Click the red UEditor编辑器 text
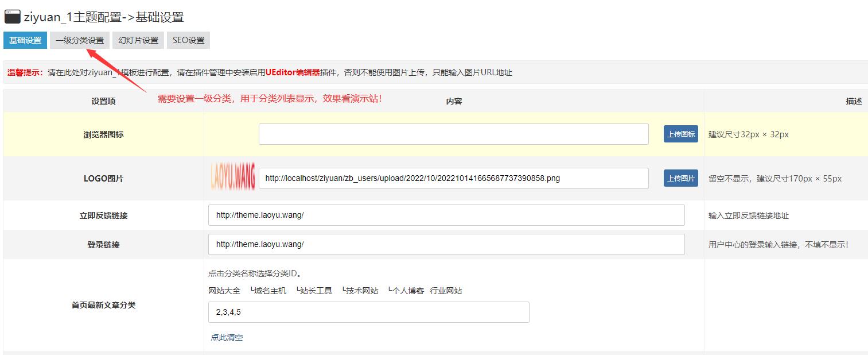The image size is (868, 355). click(293, 72)
